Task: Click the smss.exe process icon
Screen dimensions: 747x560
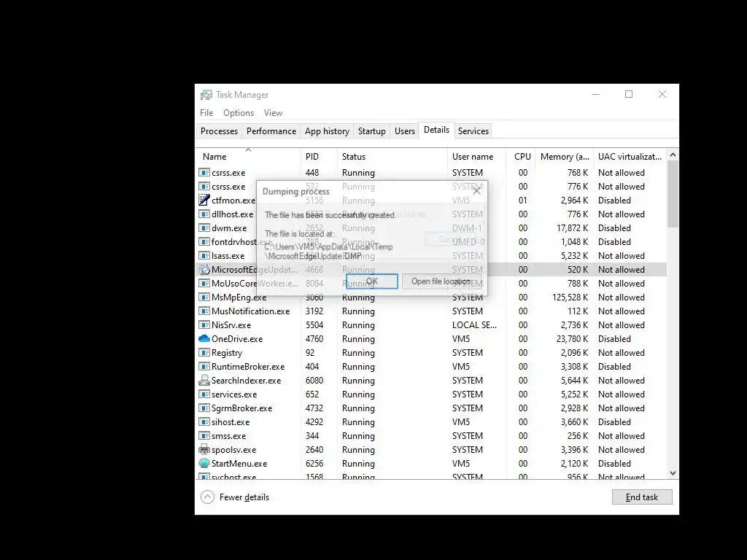Action: (x=204, y=435)
